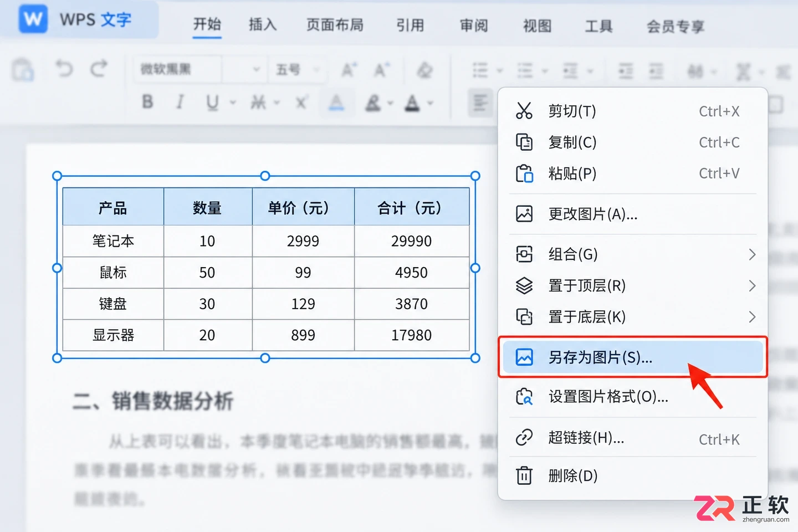Click the clear formatting eraser icon

coord(424,70)
